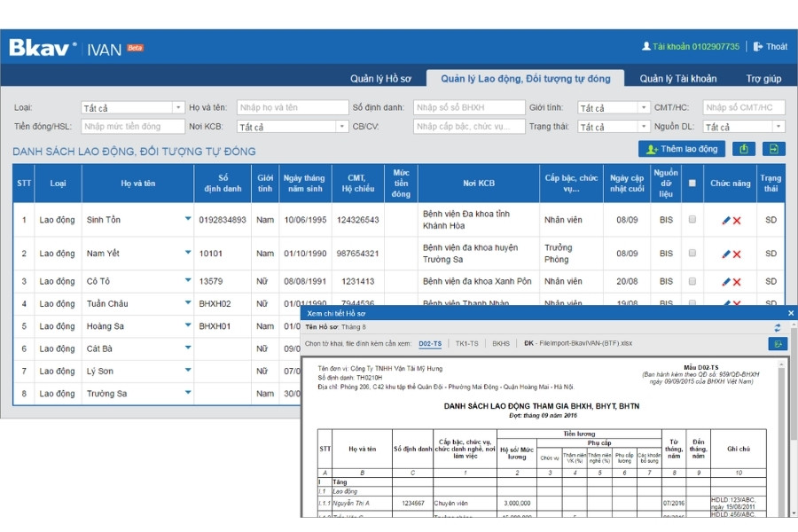Click the scroll-up arrow of document viewer

click(780, 364)
